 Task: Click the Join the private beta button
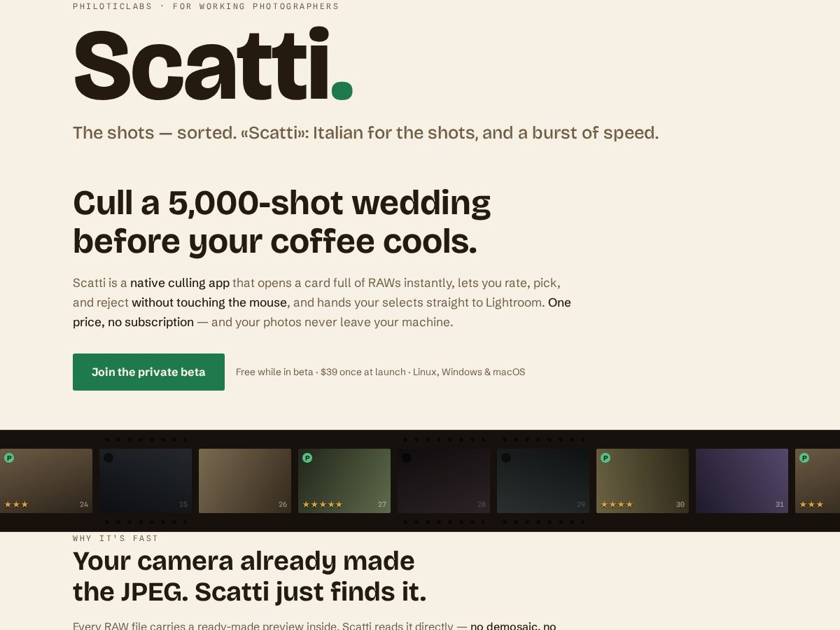(148, 372)
